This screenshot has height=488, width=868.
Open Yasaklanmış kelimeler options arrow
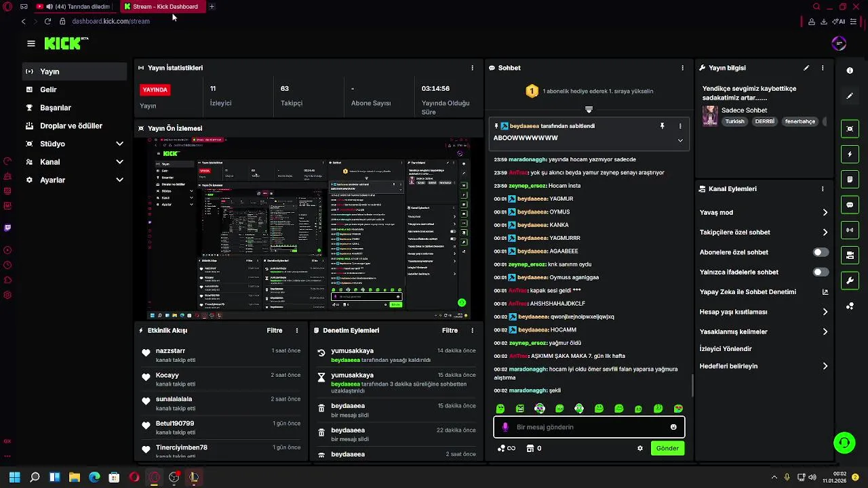click(x=825, y=331)
